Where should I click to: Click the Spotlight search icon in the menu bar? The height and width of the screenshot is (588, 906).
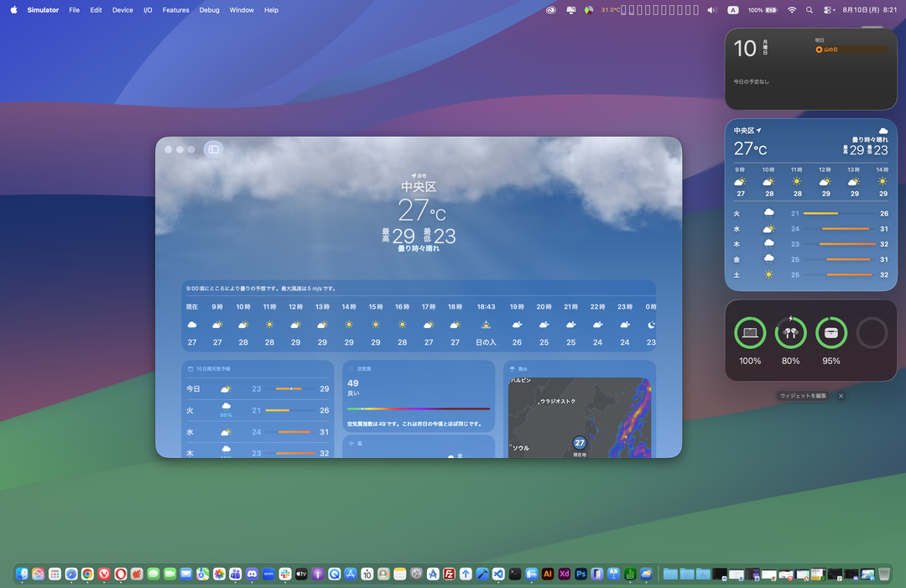tap(810, 10)
